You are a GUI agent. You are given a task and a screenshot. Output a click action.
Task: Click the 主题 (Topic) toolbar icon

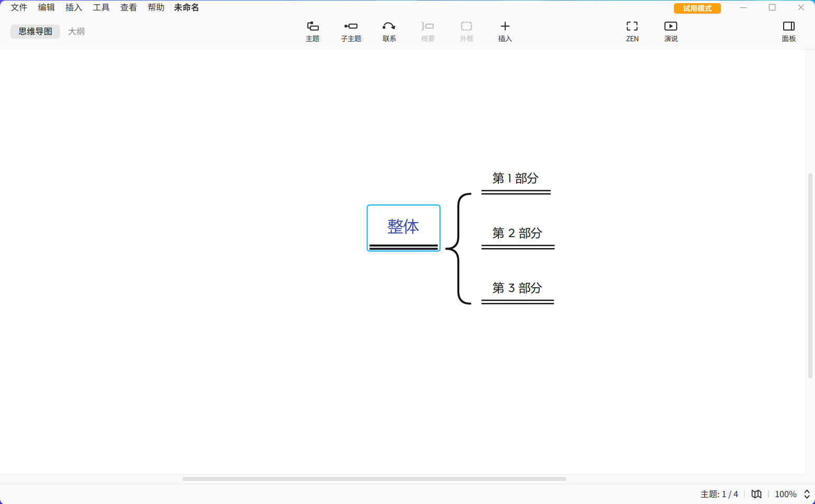(x=312, y=31)
